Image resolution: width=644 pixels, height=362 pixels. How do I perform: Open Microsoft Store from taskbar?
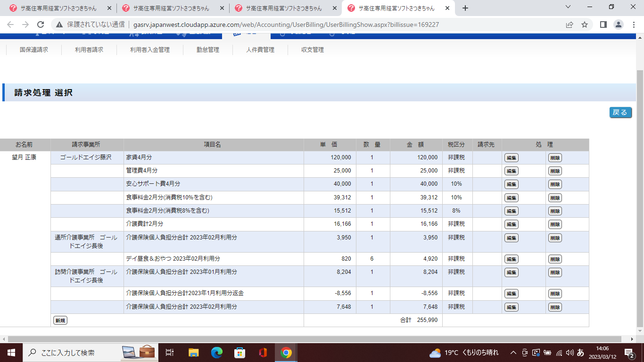tap(239, 353)
